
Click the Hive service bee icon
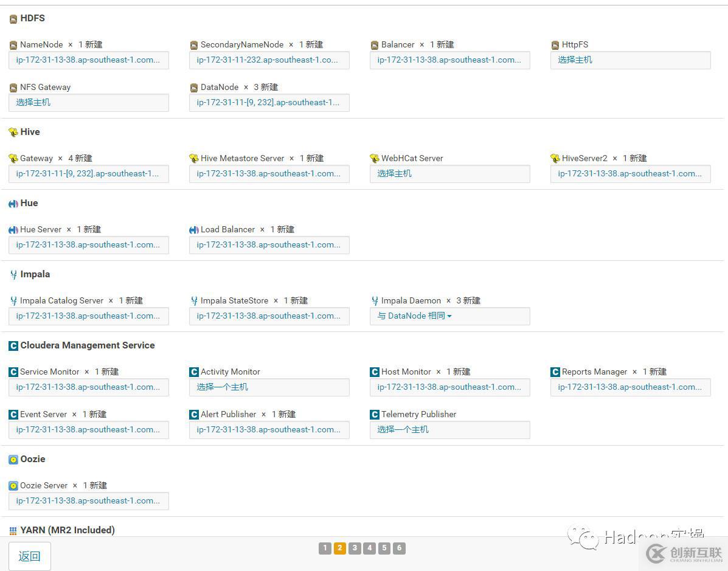coord(13,133)
